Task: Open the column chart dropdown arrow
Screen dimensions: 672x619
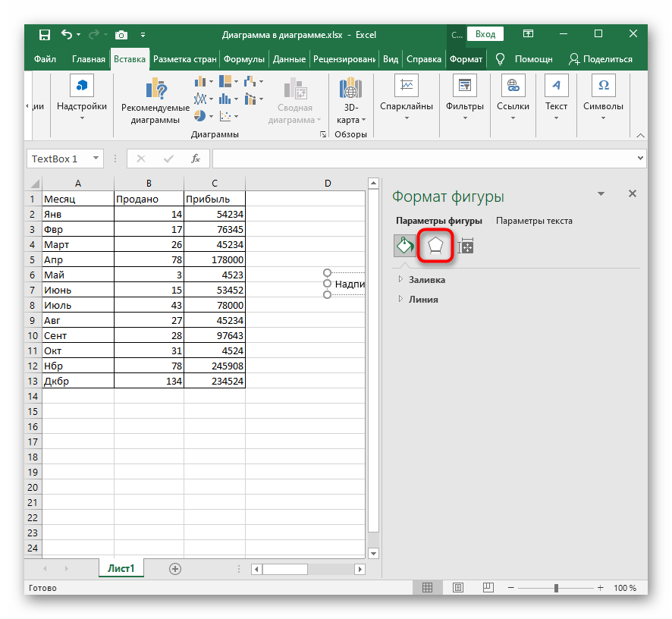Action: [x=210, y=81]
